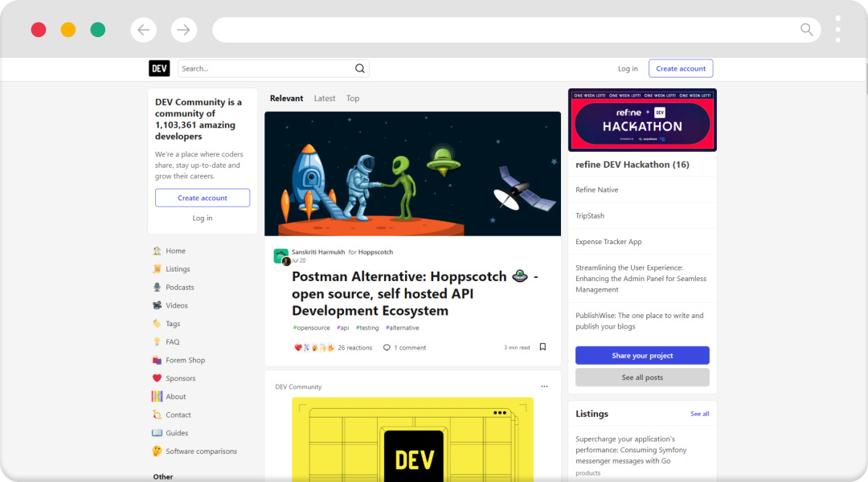Click the Sponsors heart icon
This screenshot has width=868, height=482.
(x=158, y=378)
